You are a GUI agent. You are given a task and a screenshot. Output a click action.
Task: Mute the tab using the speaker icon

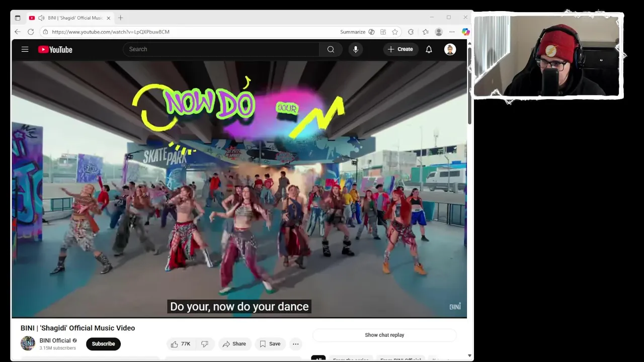tap(41, 18)
